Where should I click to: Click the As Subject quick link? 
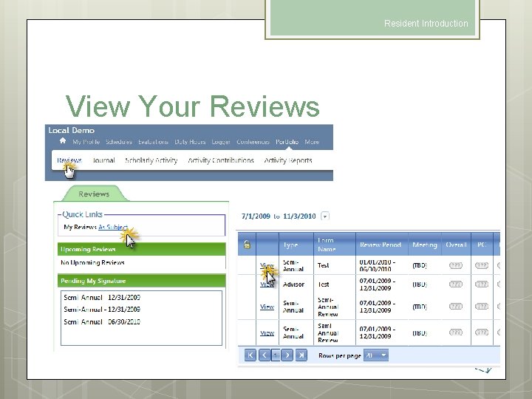coord(113,227)
